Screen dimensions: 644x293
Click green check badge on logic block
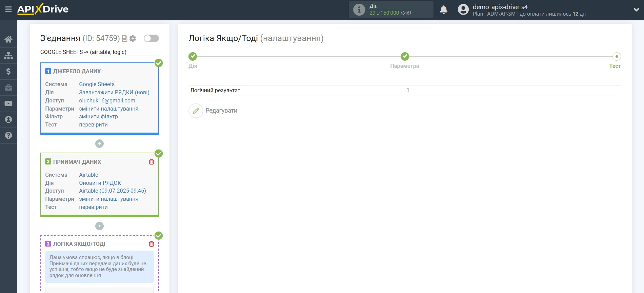[x=159, y=236]
